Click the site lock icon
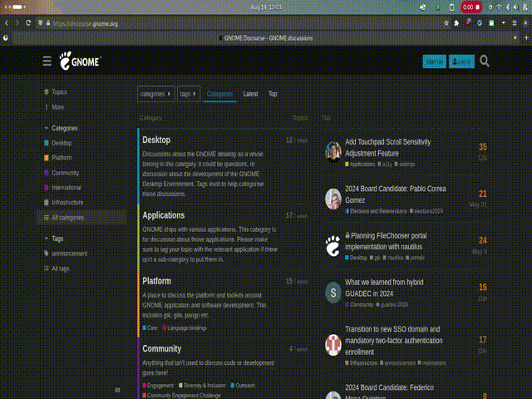This screenshot has height=399, width=532. click(48, 23)
